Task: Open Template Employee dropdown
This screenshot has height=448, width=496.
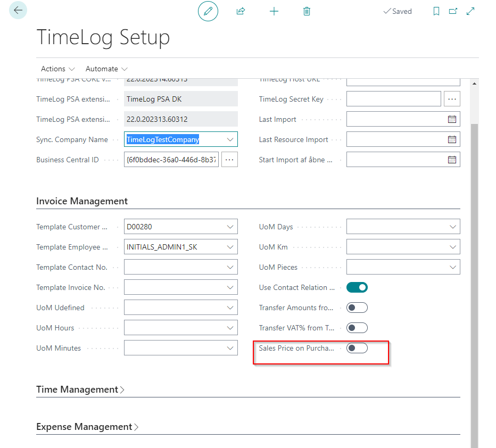Action: point(230,247)
